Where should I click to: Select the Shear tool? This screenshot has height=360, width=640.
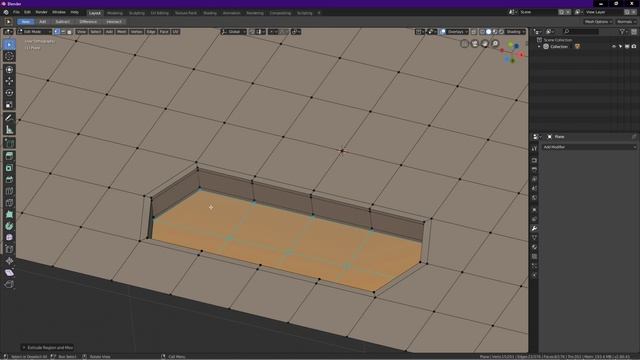click(x=9, y=273)
